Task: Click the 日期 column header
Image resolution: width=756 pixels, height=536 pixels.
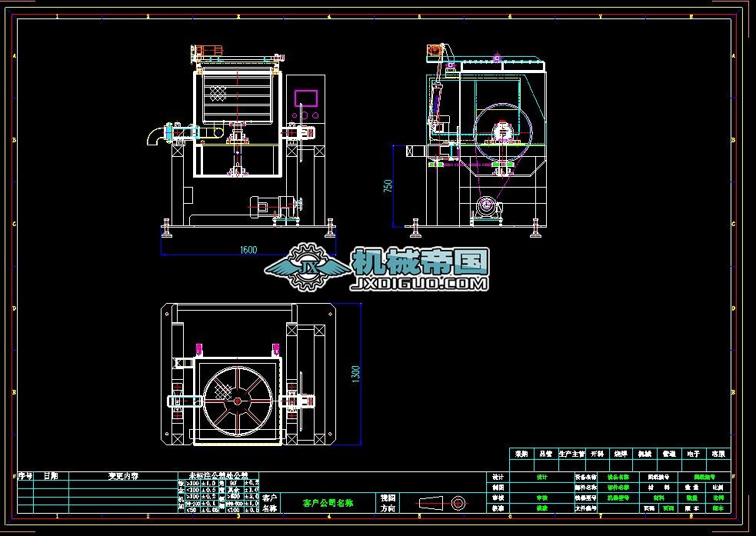Action: [x=51, y=476]
